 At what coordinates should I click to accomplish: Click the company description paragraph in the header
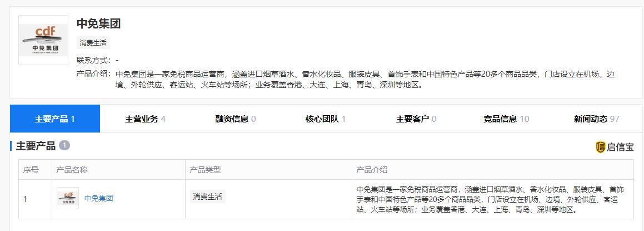click(365, 80)
